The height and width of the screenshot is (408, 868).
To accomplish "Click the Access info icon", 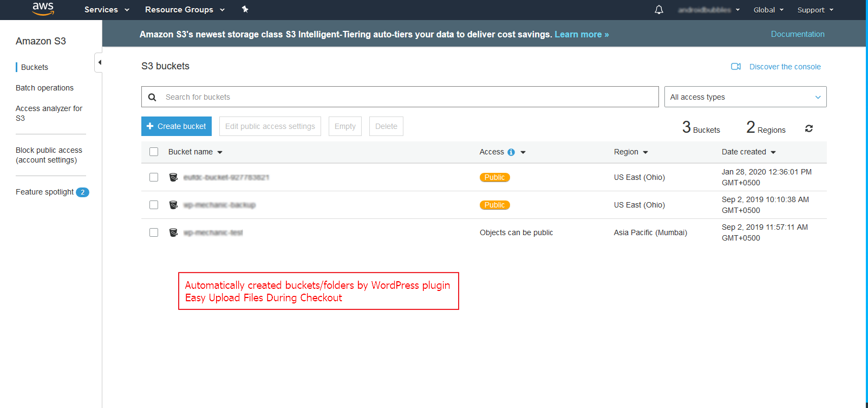I will (511, 152).
